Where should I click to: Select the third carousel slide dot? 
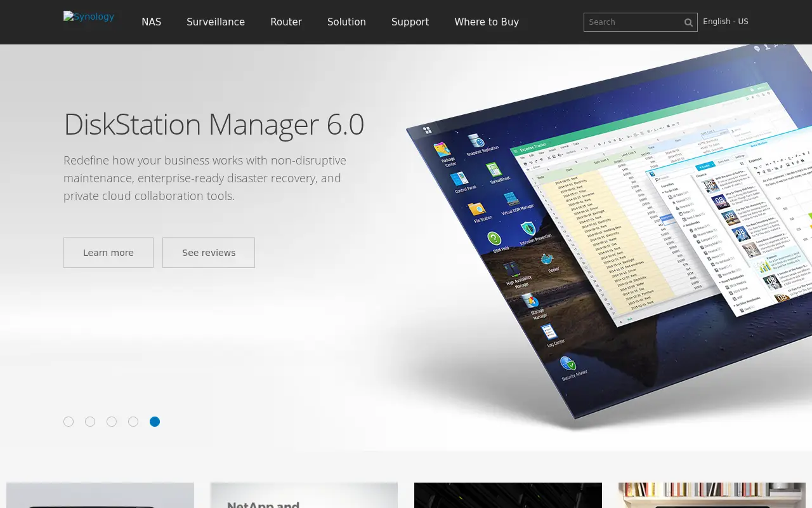click(x=112, y=422)
